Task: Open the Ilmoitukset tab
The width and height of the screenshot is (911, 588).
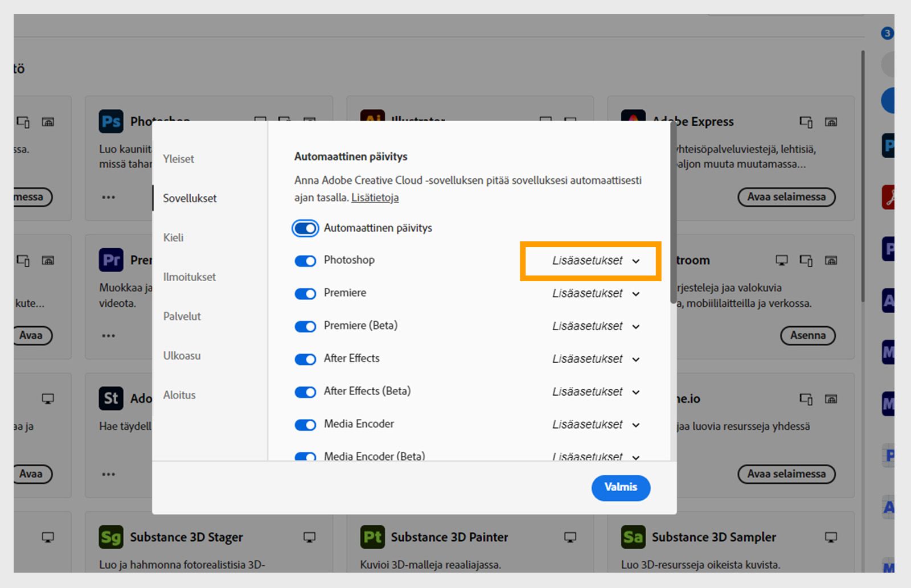Action: click(189, 277)
